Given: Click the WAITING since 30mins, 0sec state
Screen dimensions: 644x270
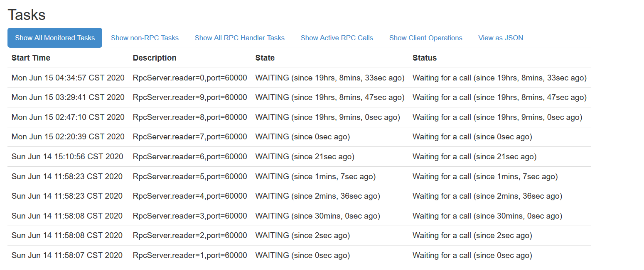Looking at the screenshot, I should coord(317,216).
